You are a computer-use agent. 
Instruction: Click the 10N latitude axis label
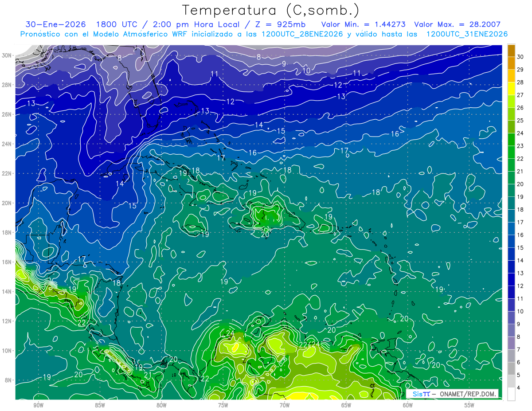(7, 351)
